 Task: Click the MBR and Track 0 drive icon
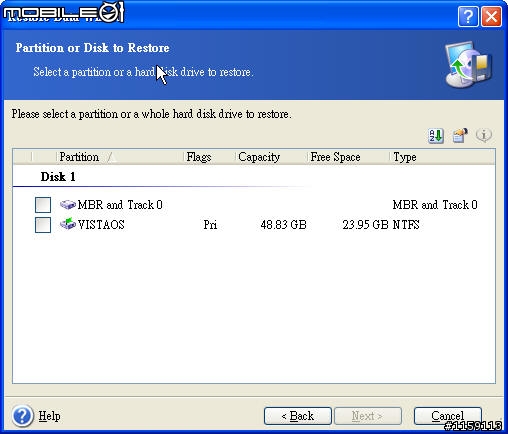68,204
